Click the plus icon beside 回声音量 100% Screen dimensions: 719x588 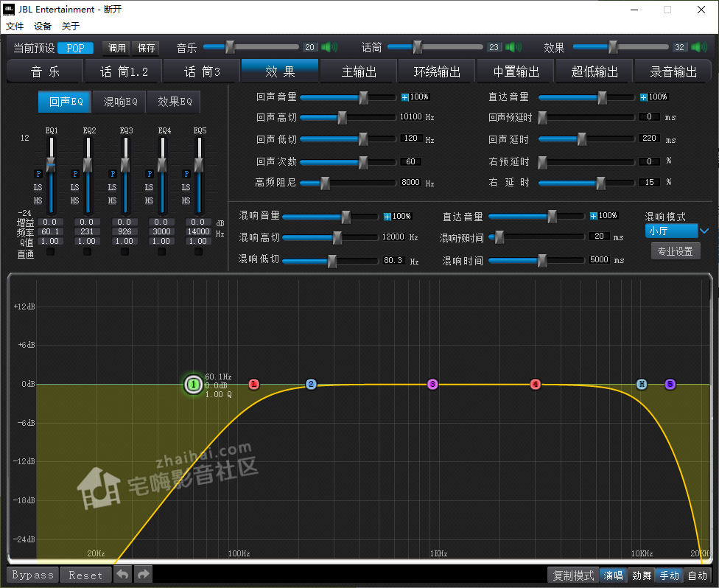[x=405, y=97]
